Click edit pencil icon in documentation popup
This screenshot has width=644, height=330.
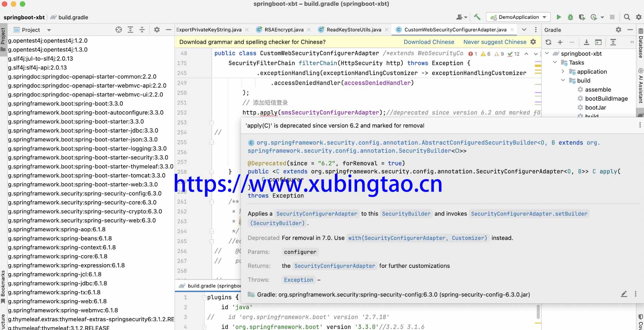click(x=624, y=294)
